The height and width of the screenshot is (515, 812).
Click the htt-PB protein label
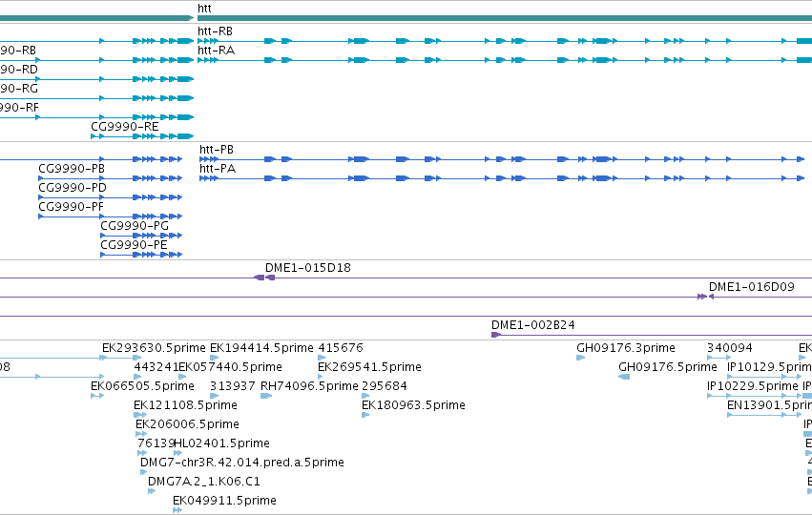217,150
